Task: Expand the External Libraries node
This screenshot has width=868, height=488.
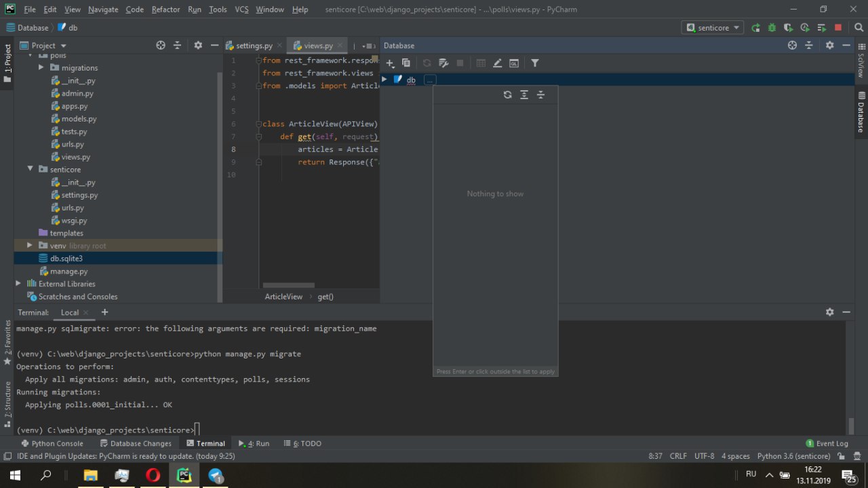Action: (18, 284)
